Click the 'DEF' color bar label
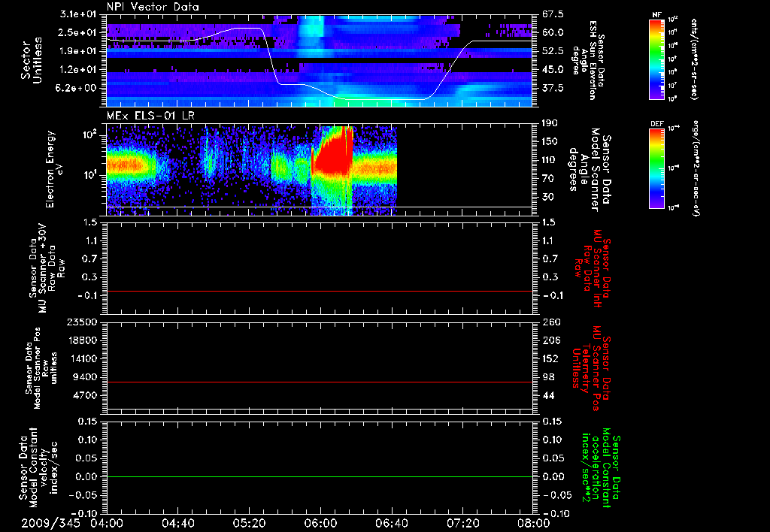The image size is (770, 532). 656,124
